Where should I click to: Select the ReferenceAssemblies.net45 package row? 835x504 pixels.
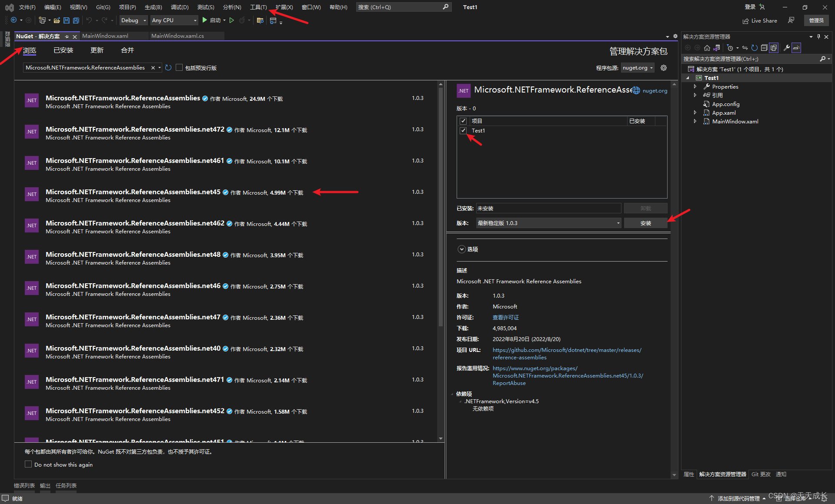(x=226, y=196)
